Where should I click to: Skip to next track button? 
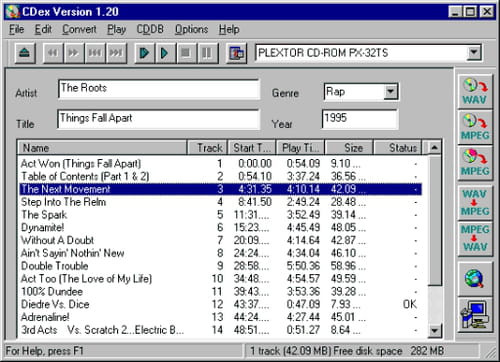point(116,53)
